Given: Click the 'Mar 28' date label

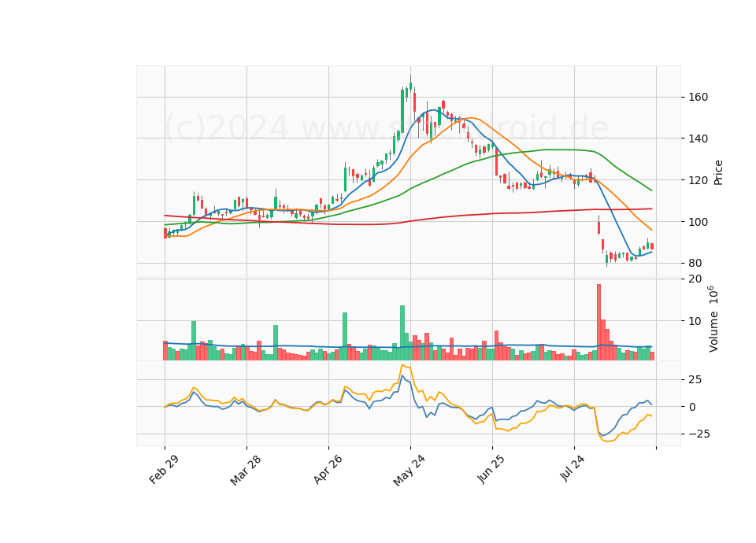Looking at the screenshot, I should tap(246, 470).
